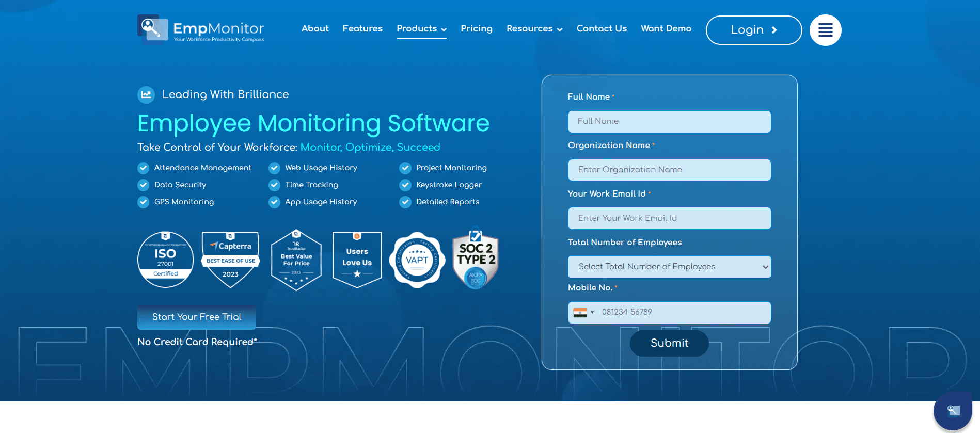Focus the Full Name input field
This screenshot has width=980, height=436.
click(x=669, y=121)
